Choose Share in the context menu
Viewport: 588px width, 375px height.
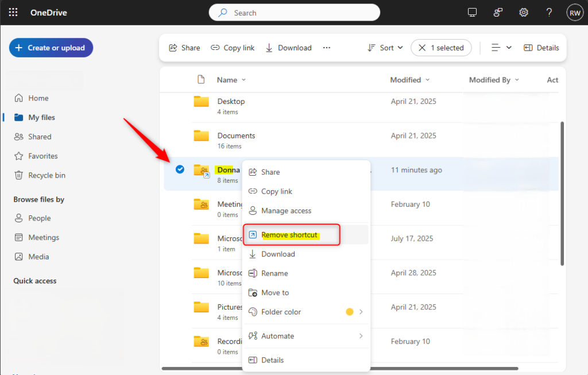point(307,172)
